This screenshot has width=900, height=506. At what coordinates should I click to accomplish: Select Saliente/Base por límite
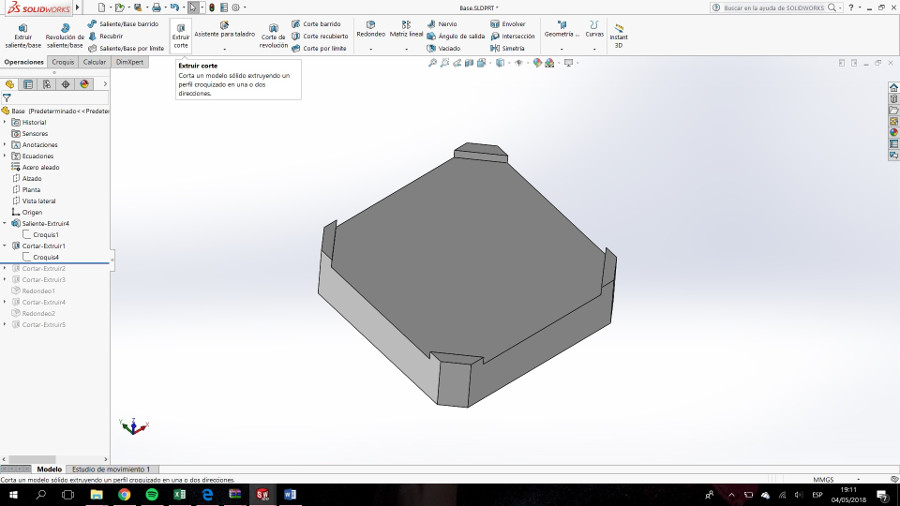click(126, 48)
